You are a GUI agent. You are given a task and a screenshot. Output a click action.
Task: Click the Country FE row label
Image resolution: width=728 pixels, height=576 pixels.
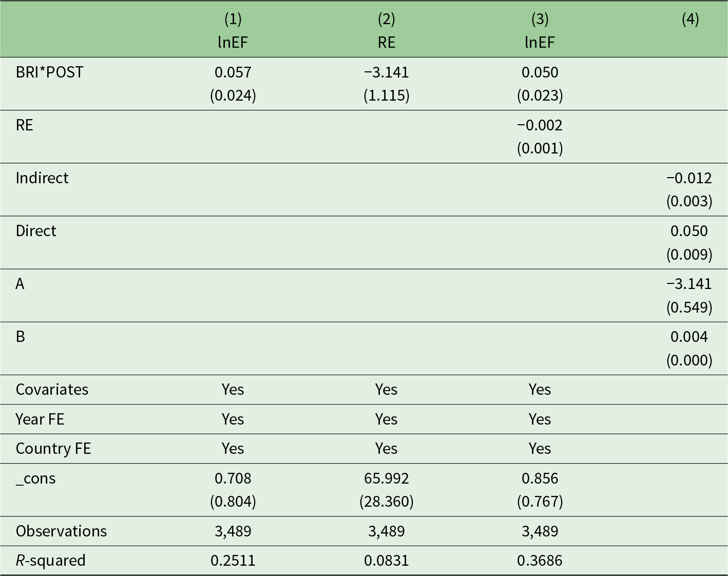tap(53, 449)
